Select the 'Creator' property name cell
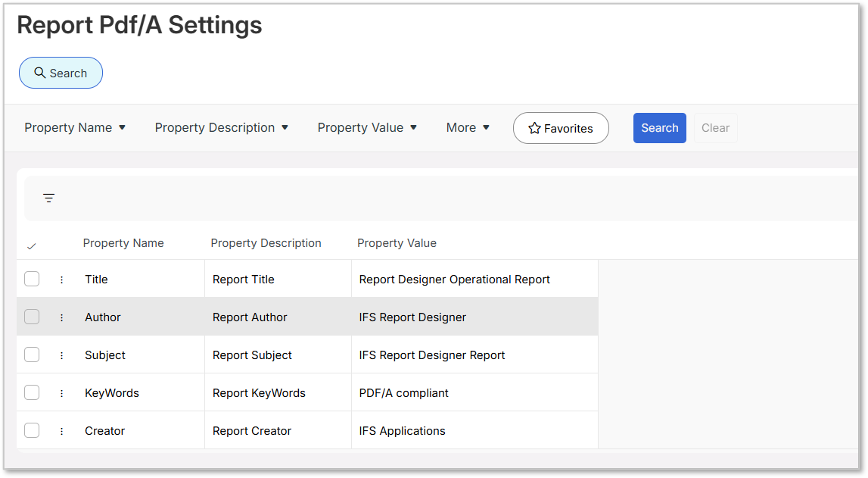Viewport: 868px width, 478px height. click(x=141, y=430)
